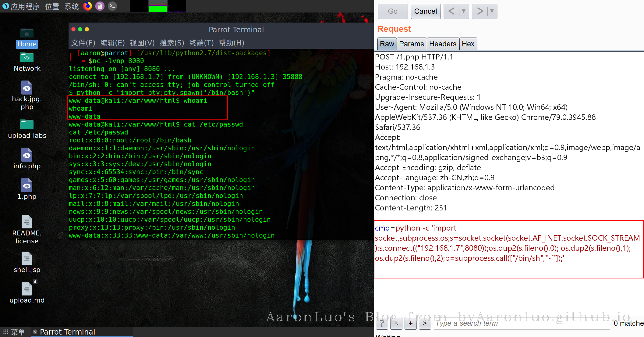This screenshot has width=644, height=337.
Task: Switch to the Params tab
Action: (x=411, y=44)
